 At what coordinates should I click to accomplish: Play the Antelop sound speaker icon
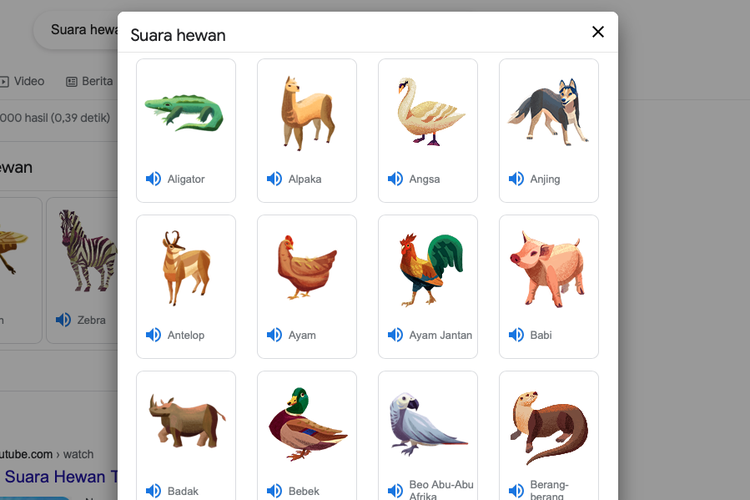153,335
